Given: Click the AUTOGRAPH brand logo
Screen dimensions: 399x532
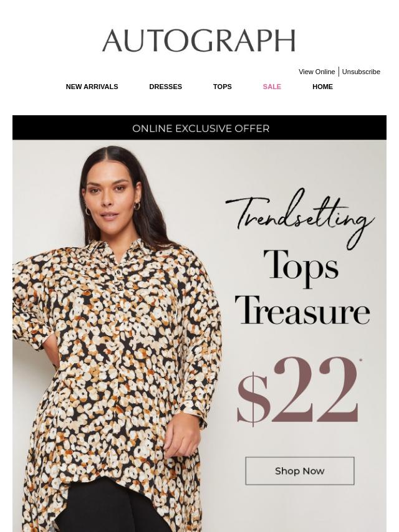Looking at the screenshot, I should click(199, 40).
